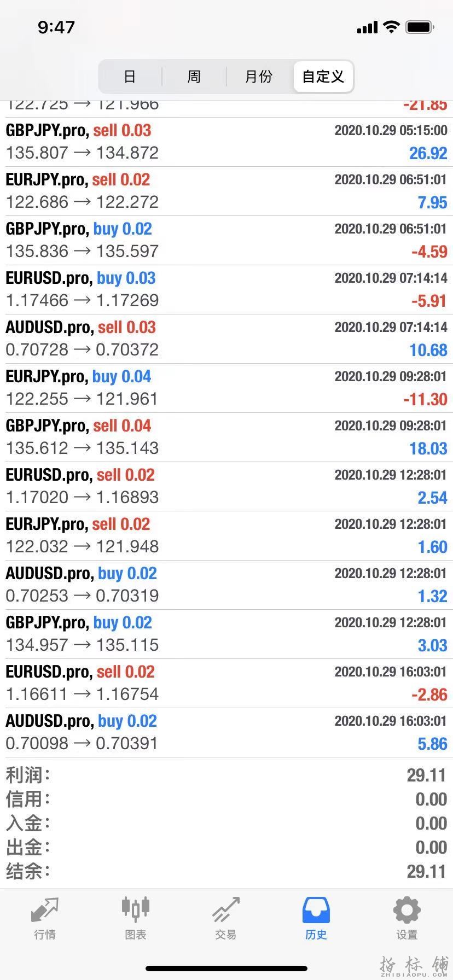The width and height of the screenshot is (453, 980).
Task: Tap the battery status icon
Action: coord(420,27)
